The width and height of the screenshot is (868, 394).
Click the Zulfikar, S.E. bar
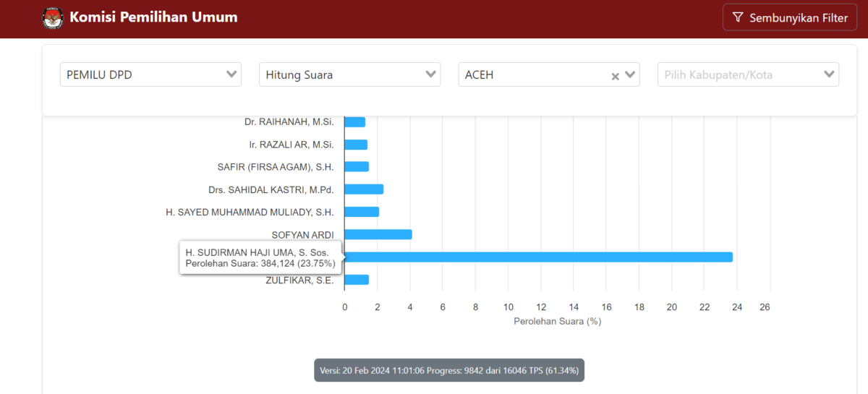pyautogui.click(x=357, y=280)
